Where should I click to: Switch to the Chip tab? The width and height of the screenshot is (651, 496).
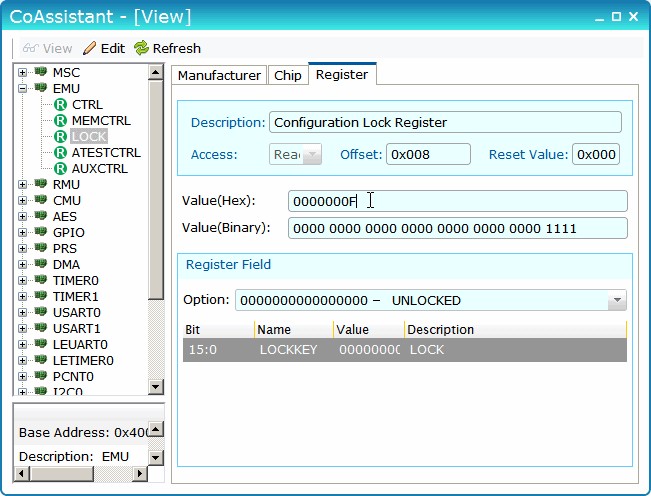click(x=288, y=75)
